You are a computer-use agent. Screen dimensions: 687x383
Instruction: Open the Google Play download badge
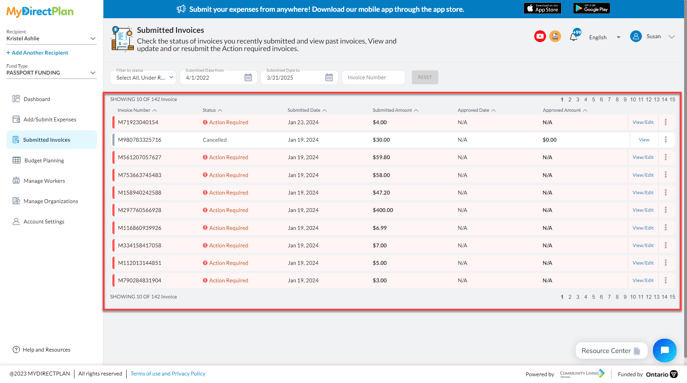(591, 8)
